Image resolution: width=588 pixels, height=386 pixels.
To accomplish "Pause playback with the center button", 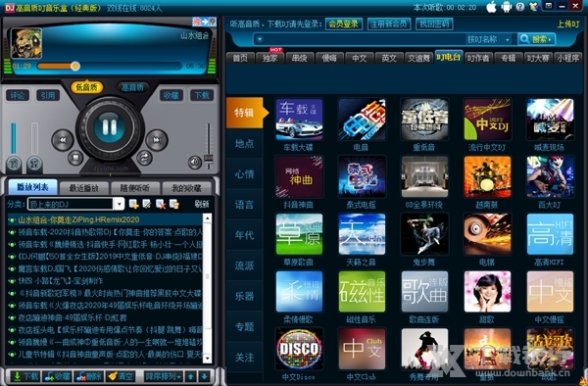I will 110,127.
